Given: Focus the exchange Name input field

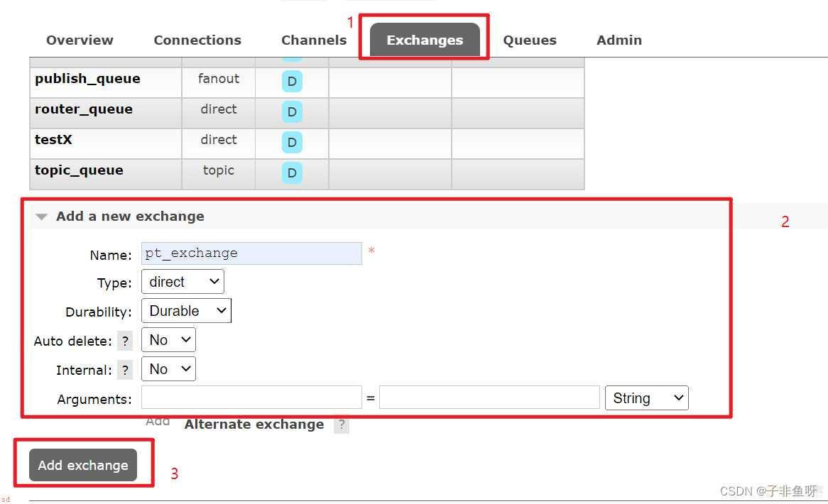Looking at the screenshot, I should pos(251,253).
